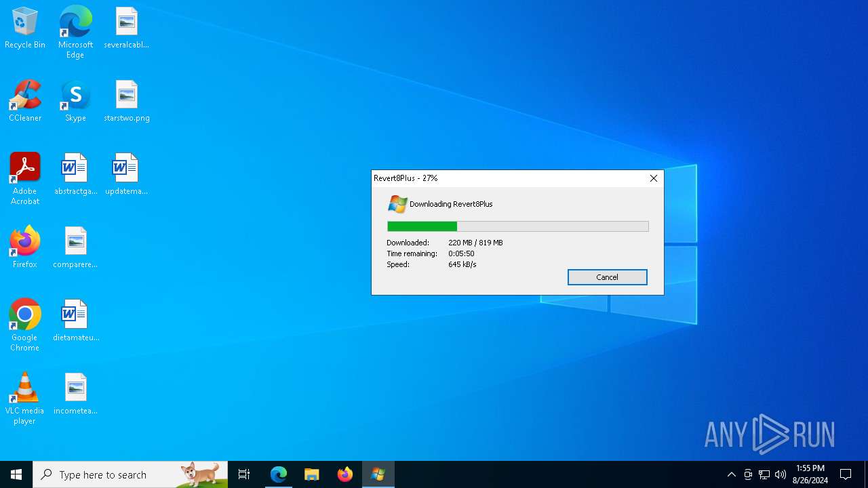Click the "Downloading Revert8Plus" label
This screenshot has height=488, width=868.
pos(451,204)
